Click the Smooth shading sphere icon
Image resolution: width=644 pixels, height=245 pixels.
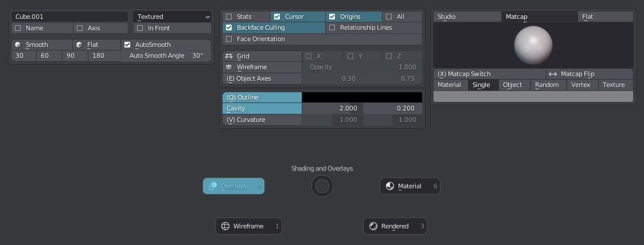tap(18, 45)
